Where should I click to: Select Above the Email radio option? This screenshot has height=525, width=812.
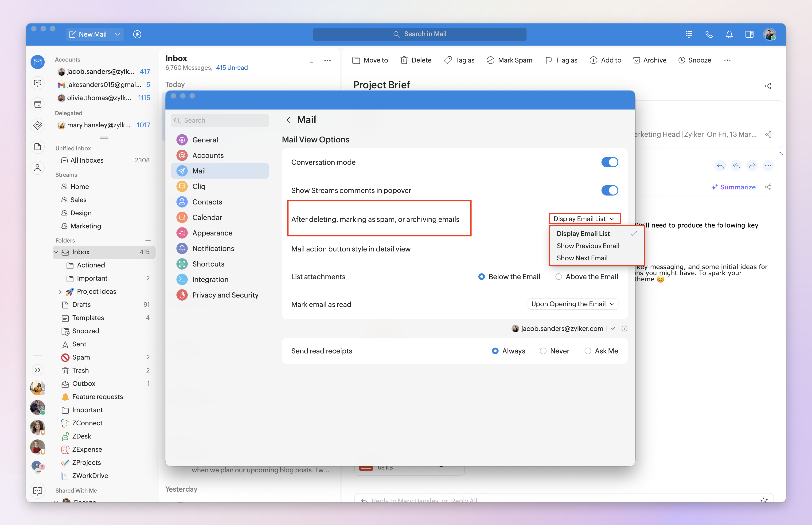(558, 277)
